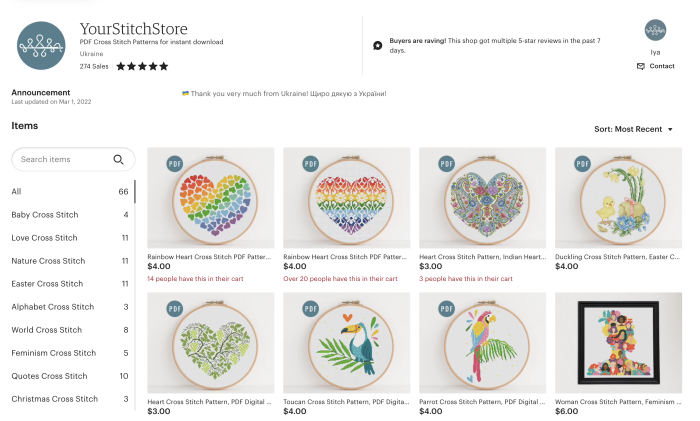
Task: Click PDF badge on Rainbow Heart pattern
Action: (175, 164)
